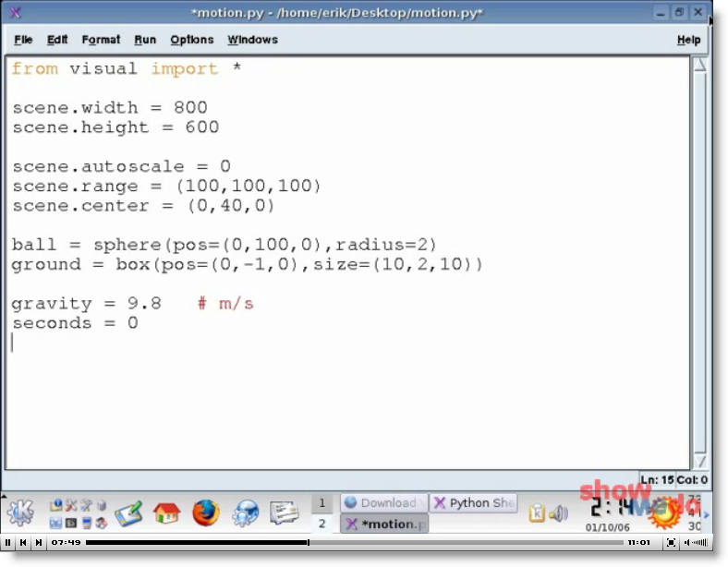Switch to virtual desktop 1
Screen dimensions: 728x567
pos(322,503)
